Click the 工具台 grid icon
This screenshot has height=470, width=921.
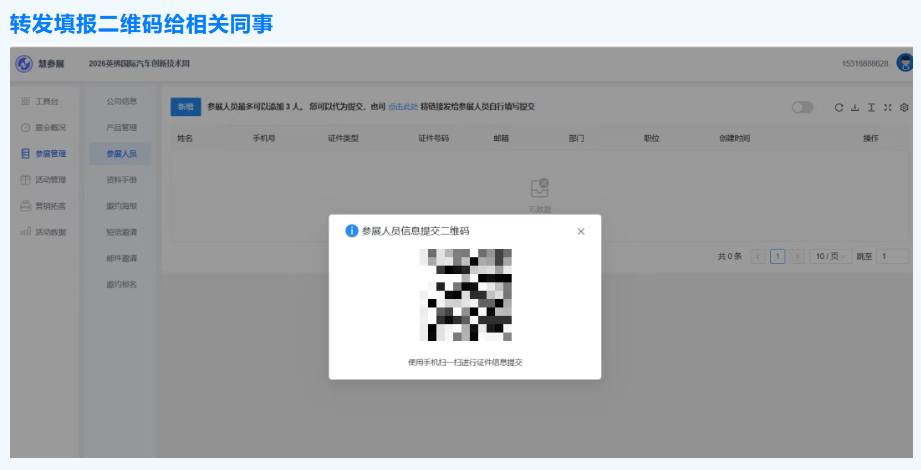pyautogui.click(x=25, y=102)
